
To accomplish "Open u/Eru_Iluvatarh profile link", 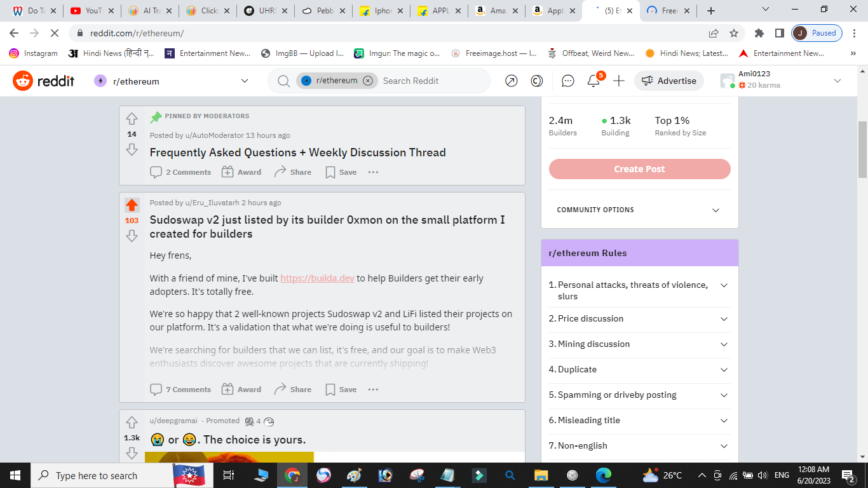I will [x=212, y=203].
